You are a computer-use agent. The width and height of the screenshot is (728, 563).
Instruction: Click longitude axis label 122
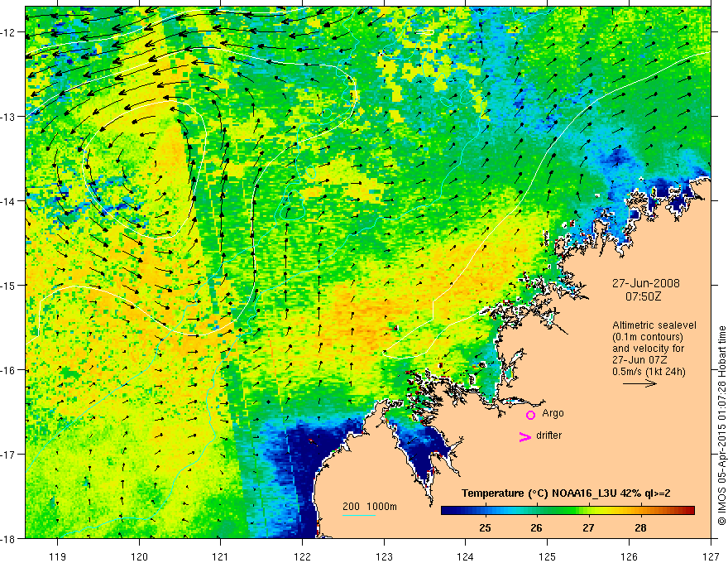(x=302, y=556)
